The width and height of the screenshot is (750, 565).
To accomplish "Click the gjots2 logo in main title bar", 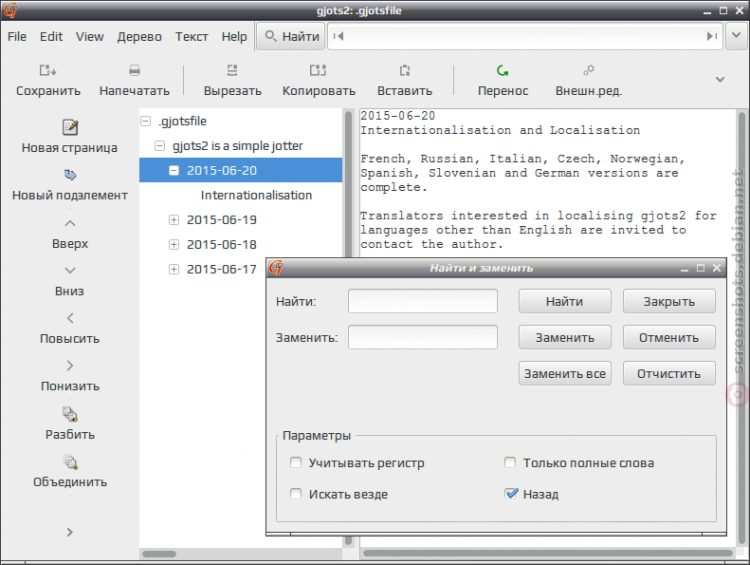I will 10,10.
